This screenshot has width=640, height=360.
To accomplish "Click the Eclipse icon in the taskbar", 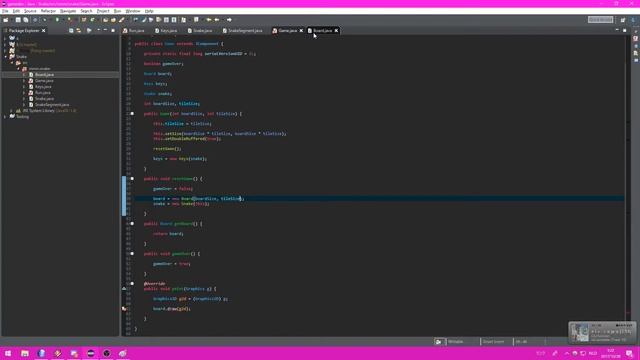I will click(x=91, y=353).
